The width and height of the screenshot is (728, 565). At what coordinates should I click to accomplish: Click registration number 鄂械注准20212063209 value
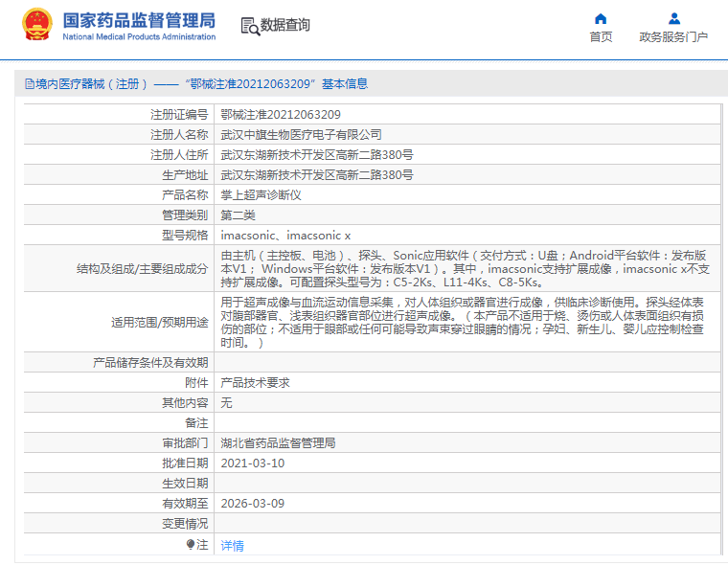click(x=281, y=114)
